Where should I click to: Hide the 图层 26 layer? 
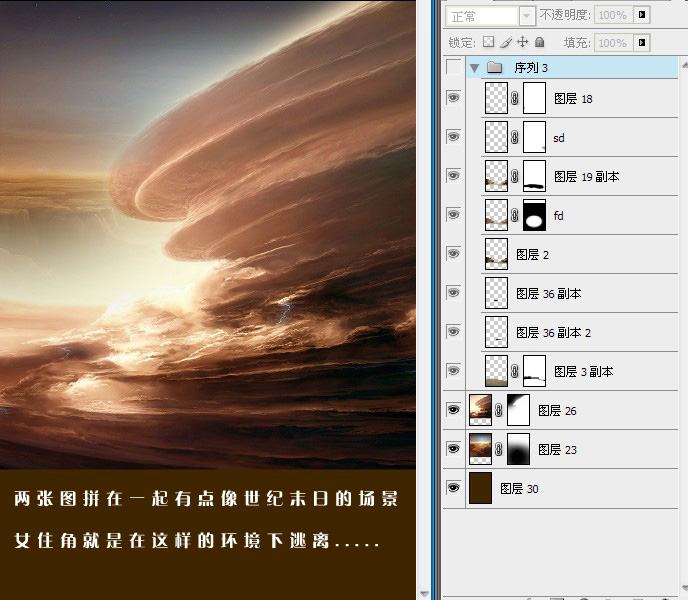[453, 410]
